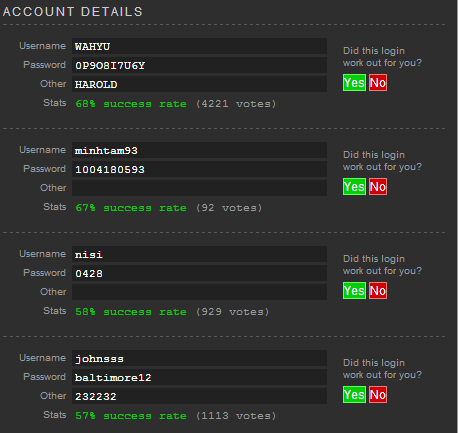Vote Yes for the minhtam93 login
Viewport: 458px width, 433px height.
coord(354,187)
